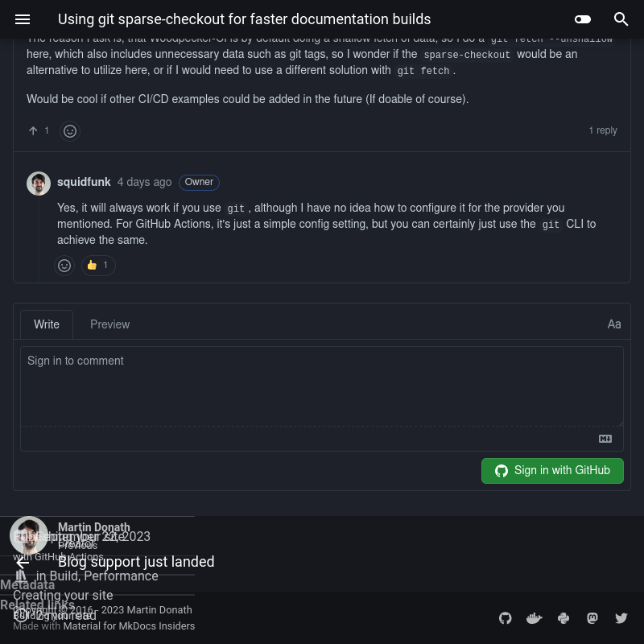This screenshot has height=644, width=644.
Task: Open the Docker Hub link in the footer
Action: tap(535, 618)
